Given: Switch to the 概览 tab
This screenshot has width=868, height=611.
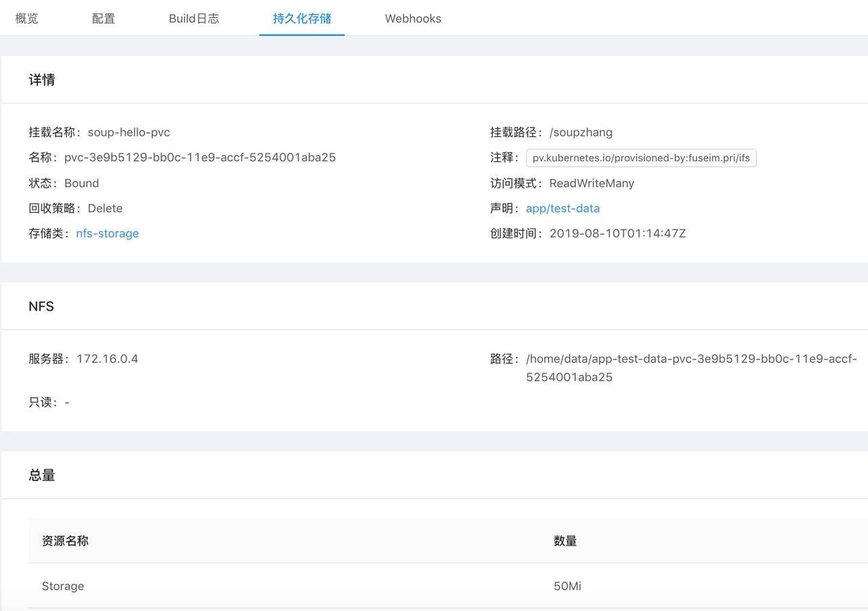Looking at the screenshot, I should click(26, 18).
